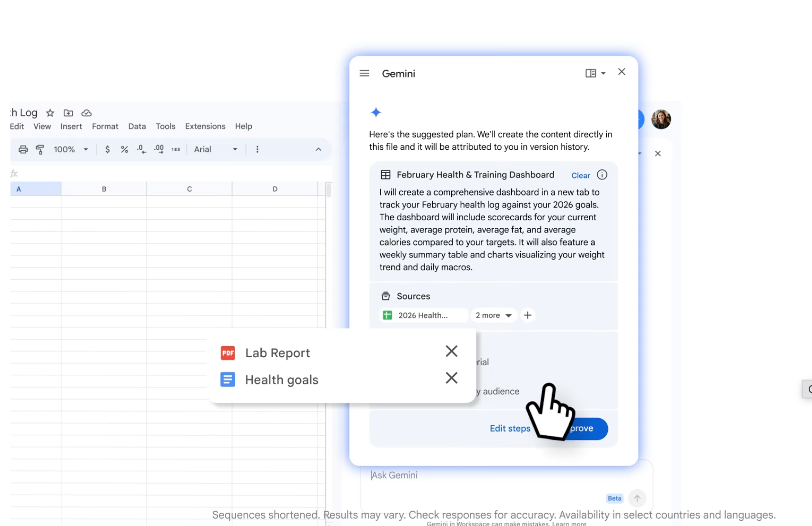
Task: Collapse the toolbar with chevron
Action: point(318,149)
